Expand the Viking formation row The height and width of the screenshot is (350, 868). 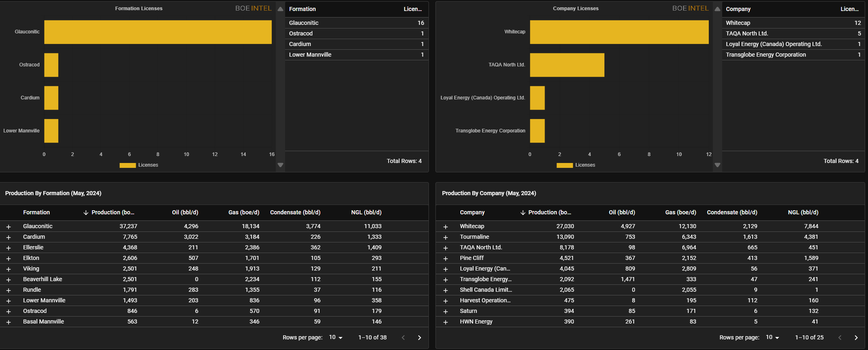tap(8, 269)
